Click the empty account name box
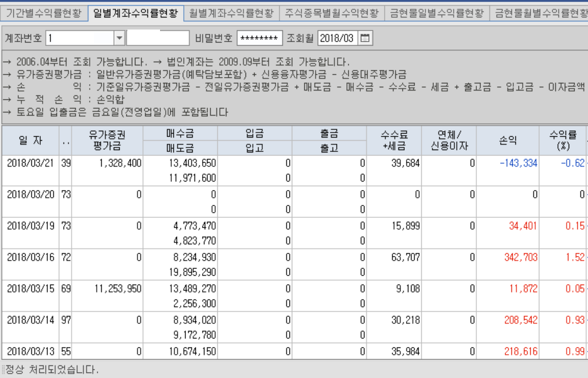Viewport: 588px width, 378px height. click(158, 38)
